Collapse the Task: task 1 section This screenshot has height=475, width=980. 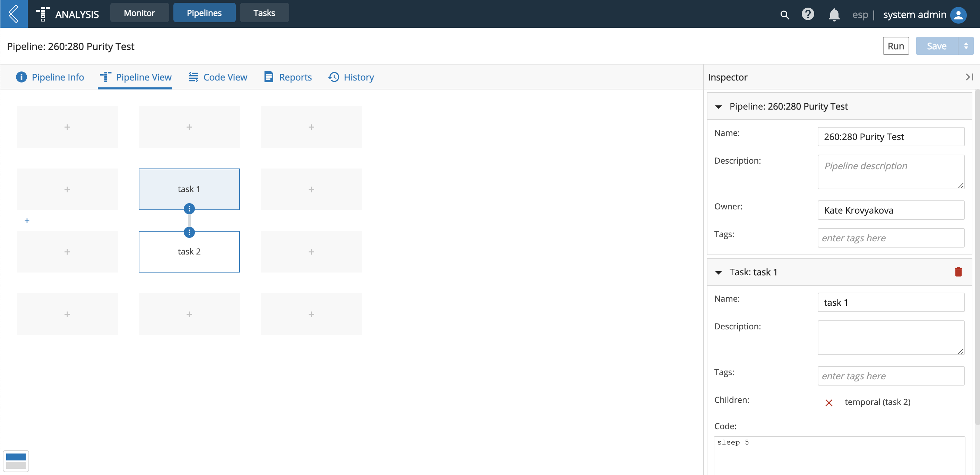point(718,272)
